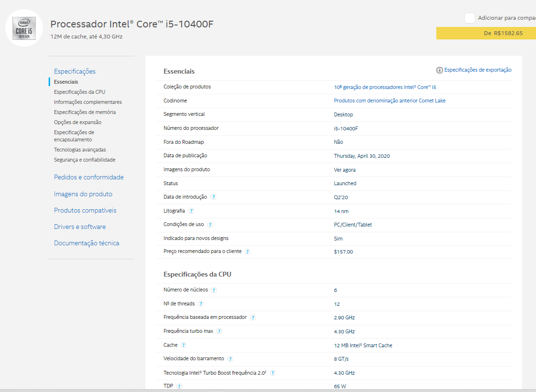The width and height of the screenshot is (536, 392).
Task: Click help icon next to Frequência turbo max
Action: 220,331
